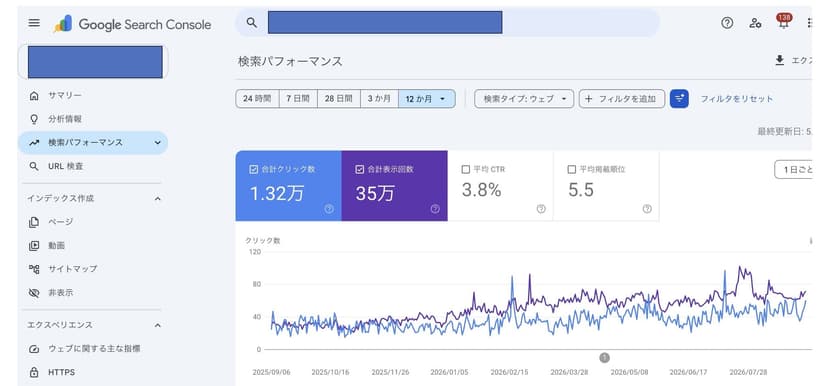Click the gauge icon beside ウェブに関する主な指標

[34, 349]
